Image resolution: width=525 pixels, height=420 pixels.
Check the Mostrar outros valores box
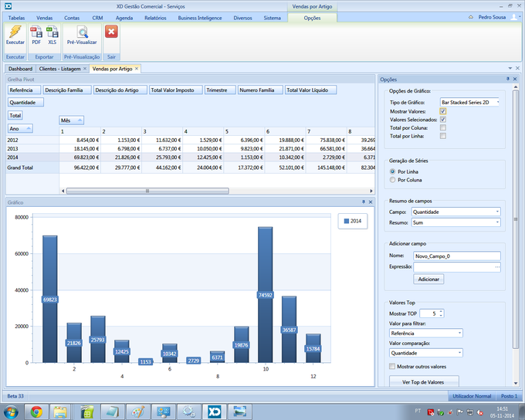click(391, 367)
